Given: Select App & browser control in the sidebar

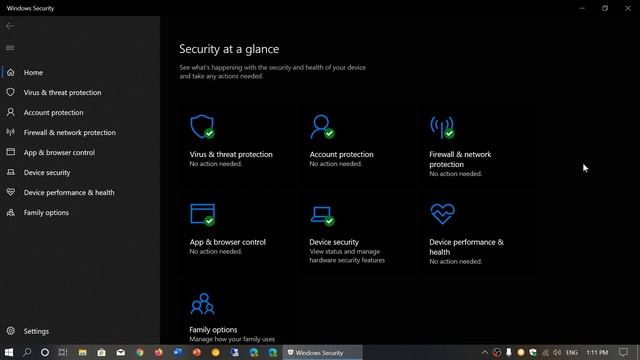Looking at the screenshot, I should 80,152.
